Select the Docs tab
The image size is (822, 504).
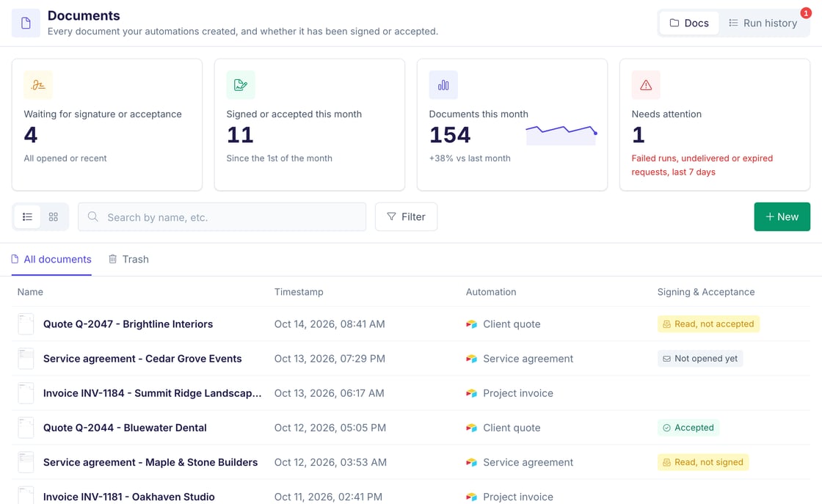coord(689,23)
